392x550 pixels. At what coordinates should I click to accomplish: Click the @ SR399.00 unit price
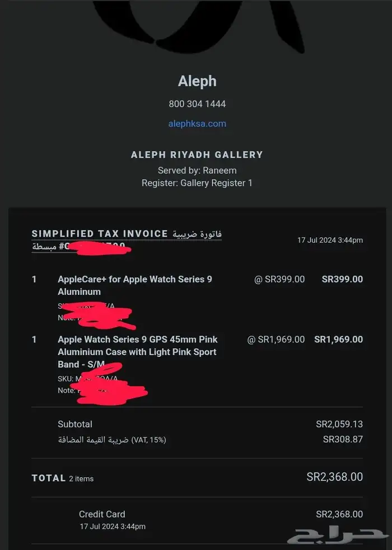point(279,279)
